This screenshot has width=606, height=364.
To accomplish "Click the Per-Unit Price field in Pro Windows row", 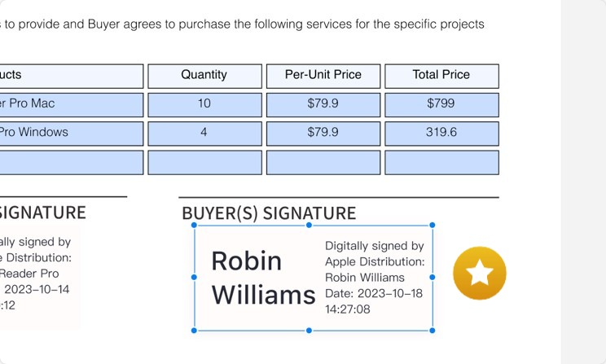I will [x=323, y=134].
